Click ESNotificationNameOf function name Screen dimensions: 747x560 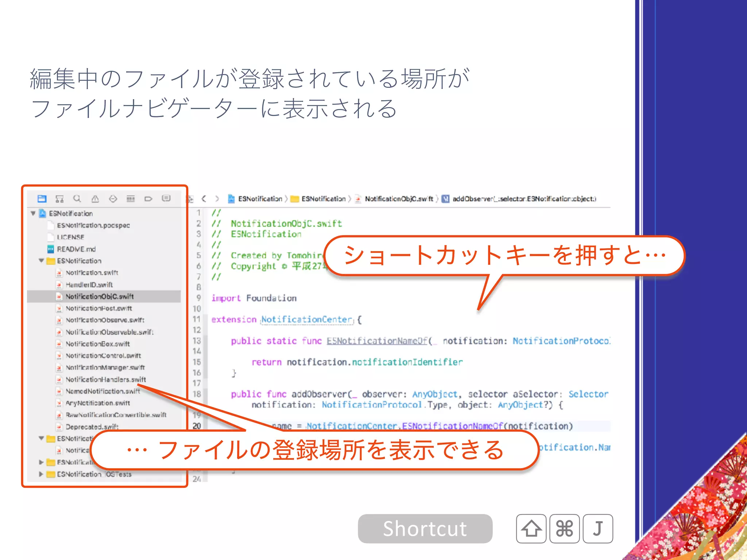point(377,341)
